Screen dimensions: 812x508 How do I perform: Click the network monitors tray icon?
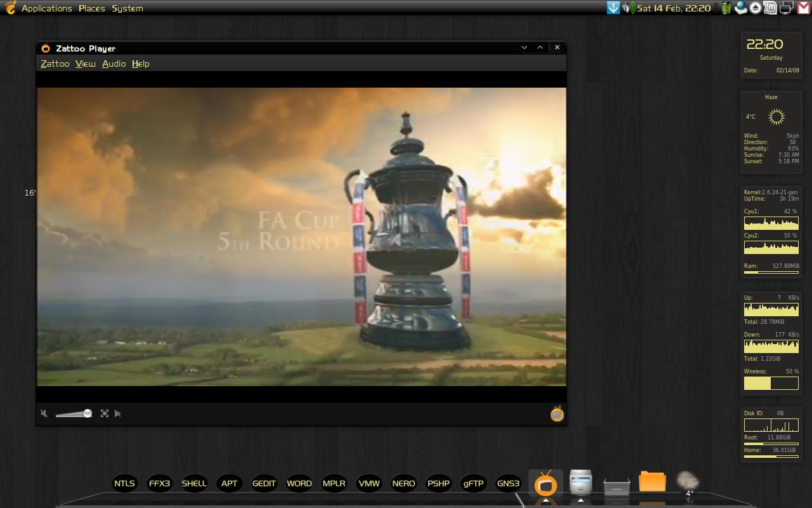[787, 8]
